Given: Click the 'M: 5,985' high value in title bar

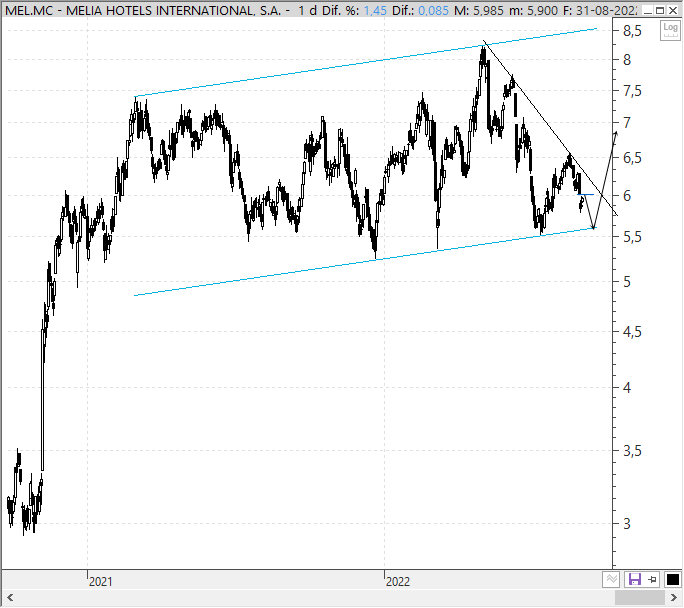Looking at the screenshot, I should (479, 10).
